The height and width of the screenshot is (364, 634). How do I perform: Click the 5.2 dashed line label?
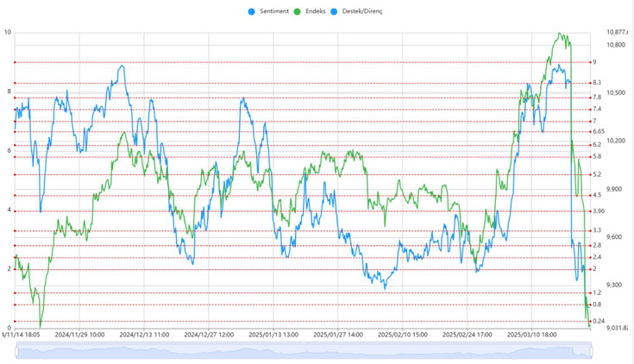click(597, 174)
